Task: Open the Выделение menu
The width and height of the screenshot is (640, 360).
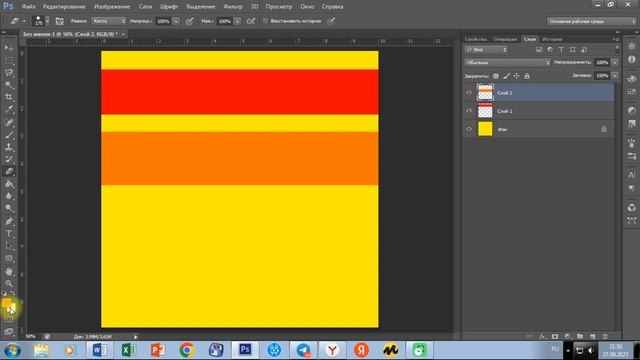Action: pyautogui.click(x=201, y=7)
